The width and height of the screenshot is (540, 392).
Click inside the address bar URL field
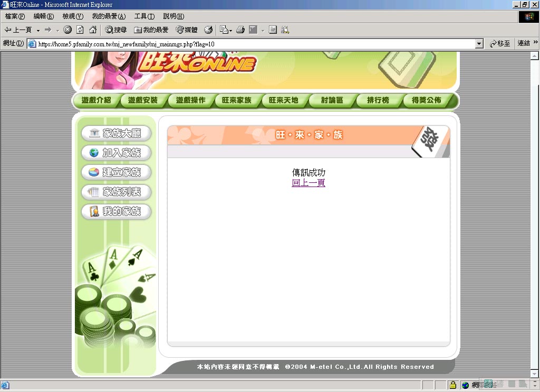tap(253, 44)
